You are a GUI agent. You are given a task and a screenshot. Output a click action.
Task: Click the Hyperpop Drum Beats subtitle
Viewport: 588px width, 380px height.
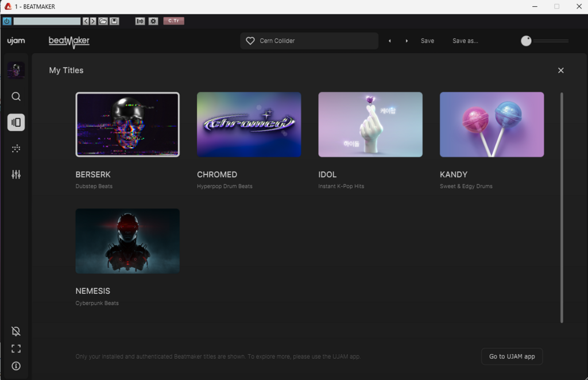(x=225, y=186)
